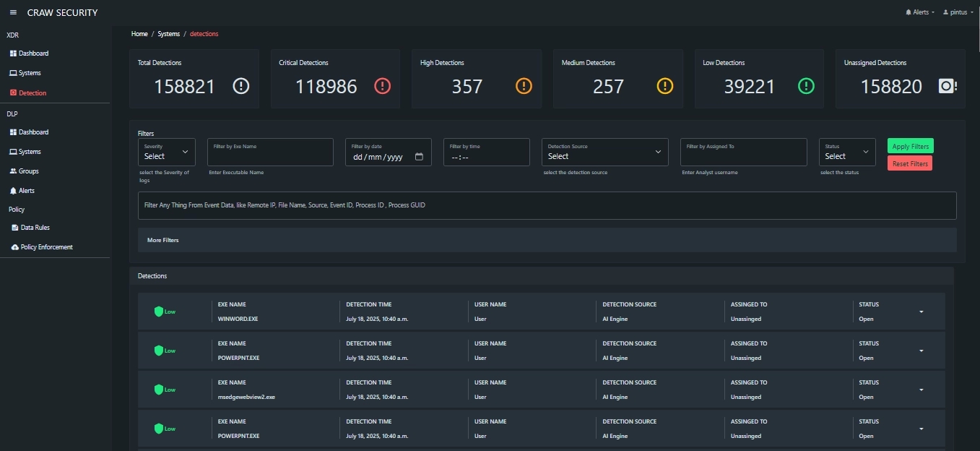The image size is (980, 451).
Task: Select the XDR Dashboard icon
Action: click(x=12, y=53)
